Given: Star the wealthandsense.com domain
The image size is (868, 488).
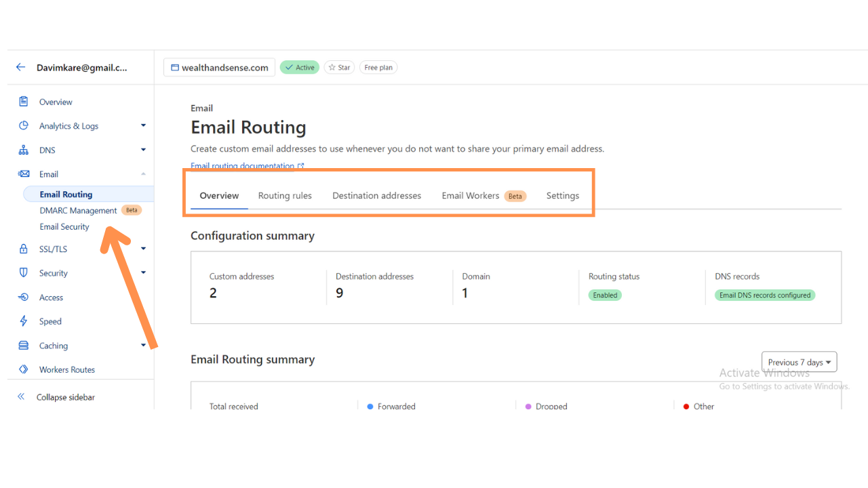Looking at the screenshot, I should click(339, 67).
